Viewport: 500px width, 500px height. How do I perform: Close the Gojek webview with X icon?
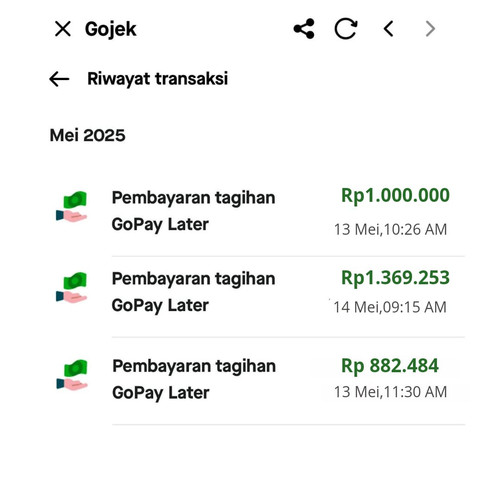pyautogui.click(x=63, y=29)
